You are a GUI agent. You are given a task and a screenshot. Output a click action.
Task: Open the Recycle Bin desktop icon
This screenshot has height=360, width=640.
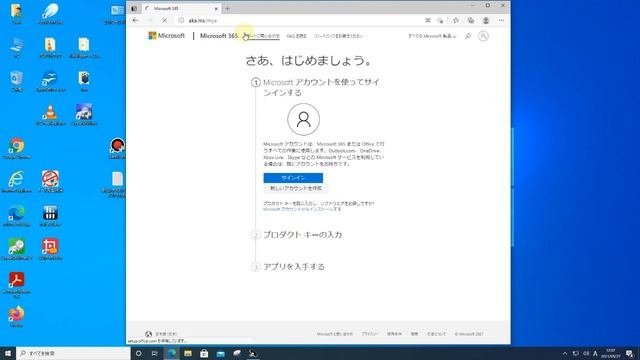17,81
